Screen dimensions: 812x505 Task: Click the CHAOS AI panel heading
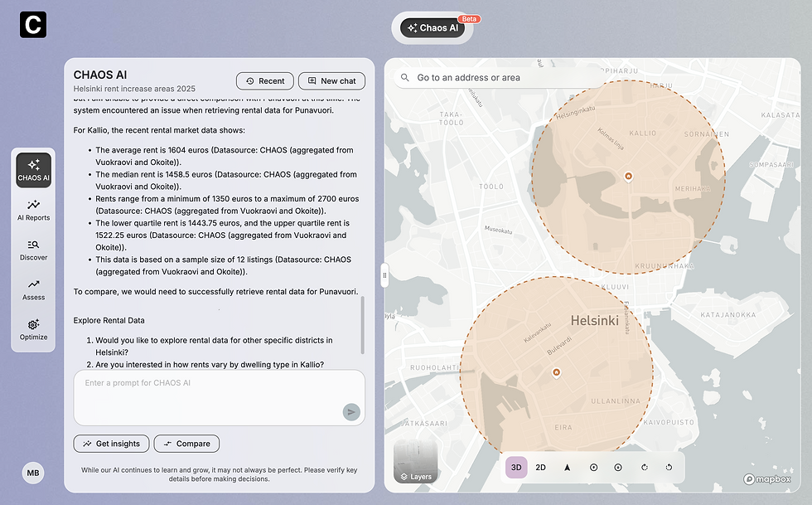coord(100,75)
